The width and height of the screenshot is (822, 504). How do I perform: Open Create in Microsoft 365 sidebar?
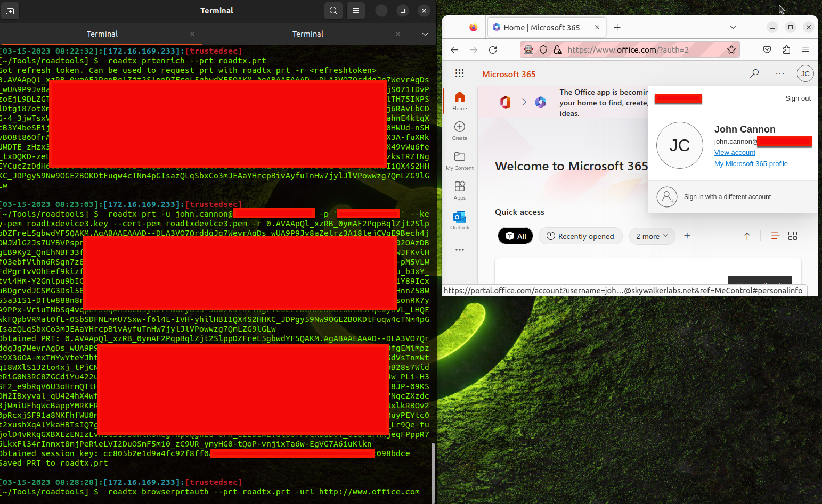click(459, 131)
